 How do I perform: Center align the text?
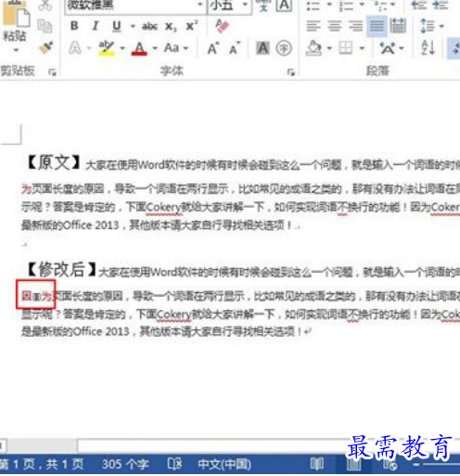[335, 26]
